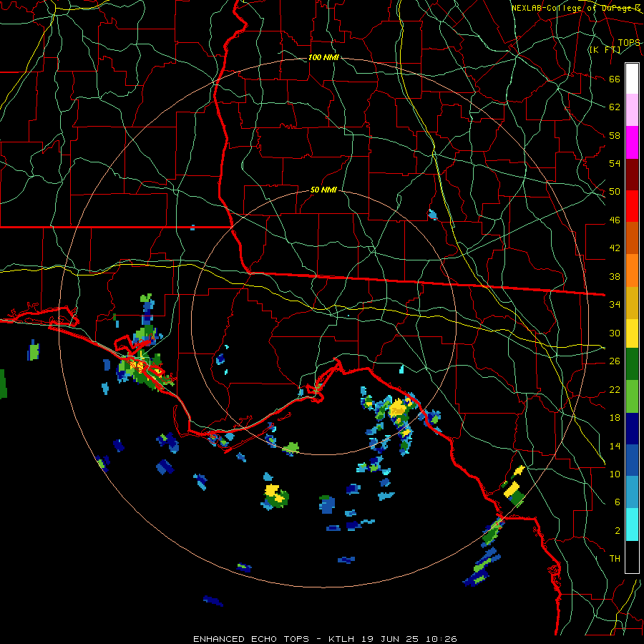Click the "50 NMI" range ring label
Viewport: 644px width, 644px height.
click(x=323, y=190)
